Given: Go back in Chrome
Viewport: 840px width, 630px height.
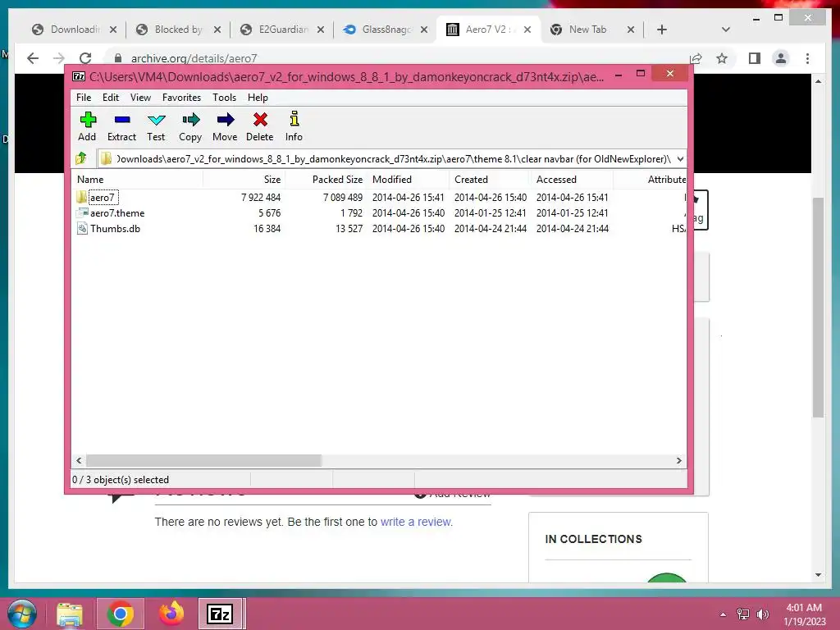Looking at the screenshot, I should [33, 58].
